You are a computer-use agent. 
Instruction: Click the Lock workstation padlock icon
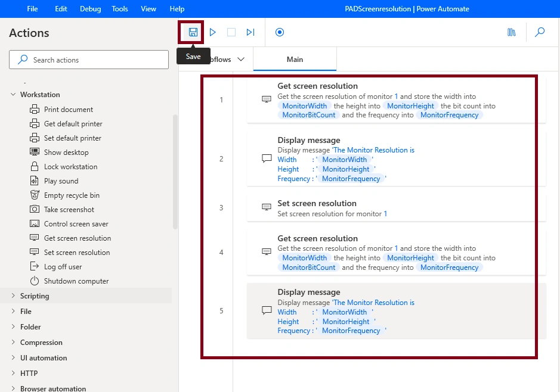(34, 166)
